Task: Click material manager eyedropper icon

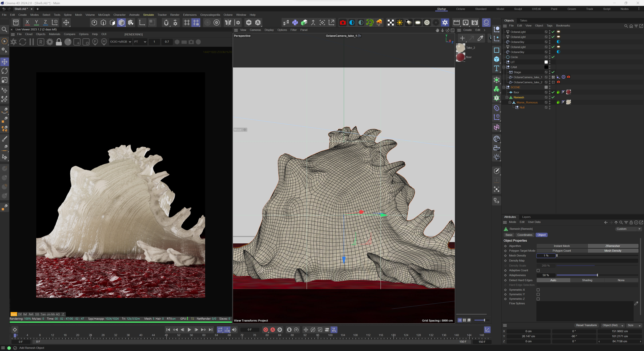Action: (x=480, y=38)
